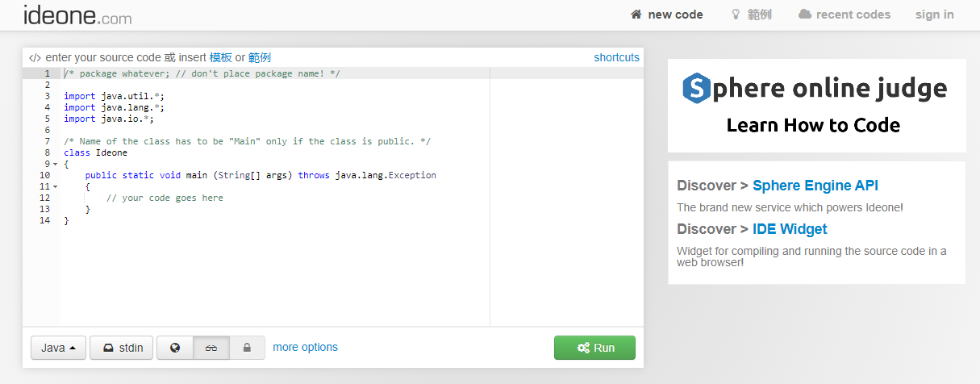Screen dimensions: 980x384
Task: Click the cloud icon beside recent codes
Action: coord(805,15)
